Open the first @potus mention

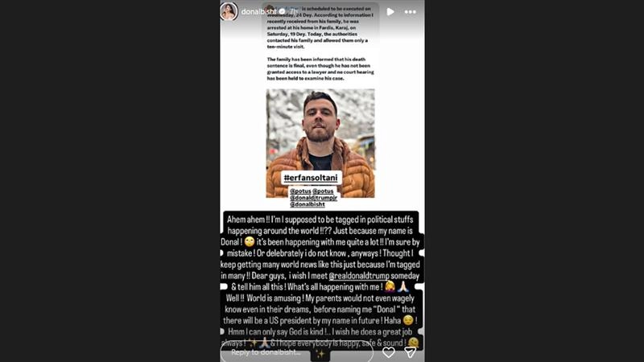(x=300, y=191)
